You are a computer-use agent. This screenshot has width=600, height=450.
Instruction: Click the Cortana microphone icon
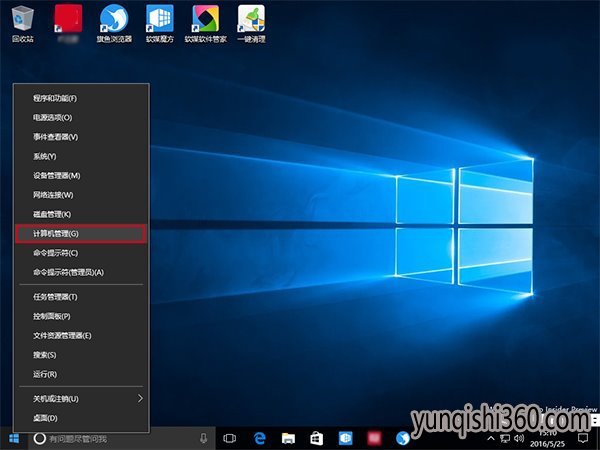pos(204,439)
